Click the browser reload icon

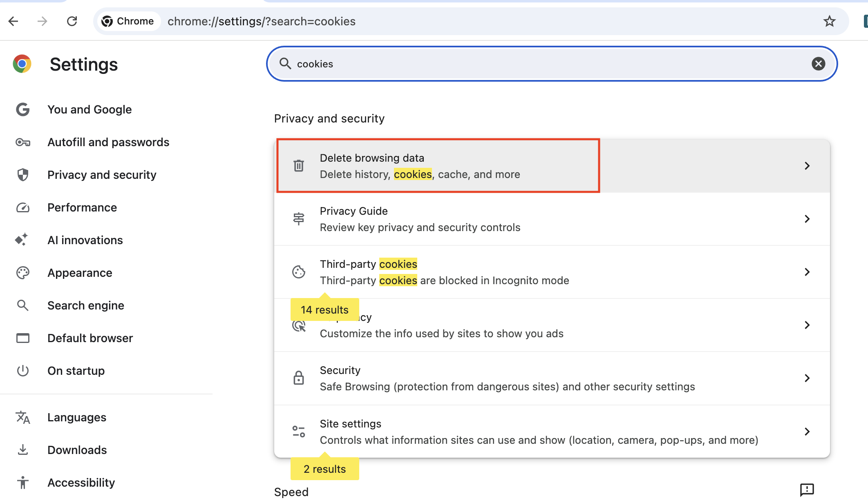click(72, 21)
